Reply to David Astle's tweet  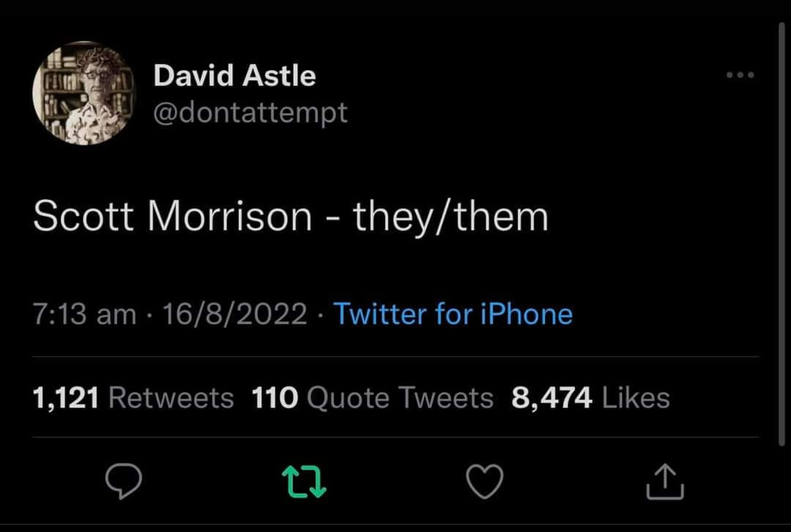[x=123, y=481]
